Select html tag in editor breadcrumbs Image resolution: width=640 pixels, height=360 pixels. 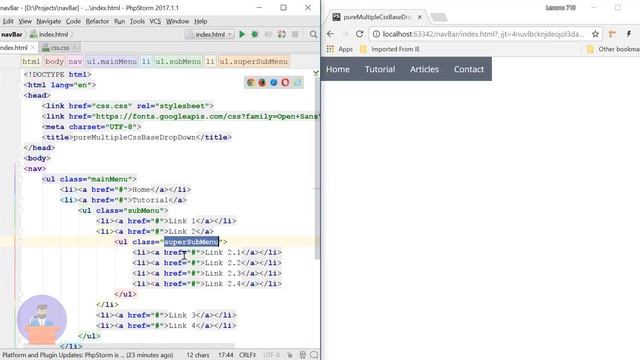click(31, 61)
